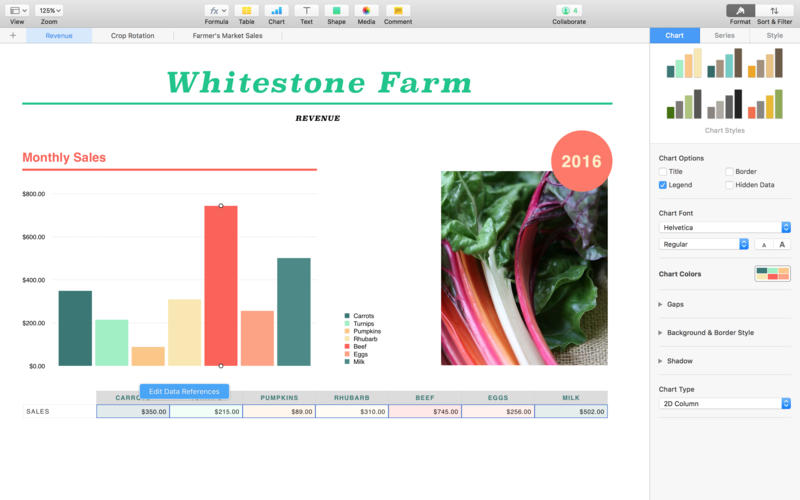The height and width of the screenshot is (500, 800).
Task: Select the dark teal Carrots bar
Action: click(76, 328)
